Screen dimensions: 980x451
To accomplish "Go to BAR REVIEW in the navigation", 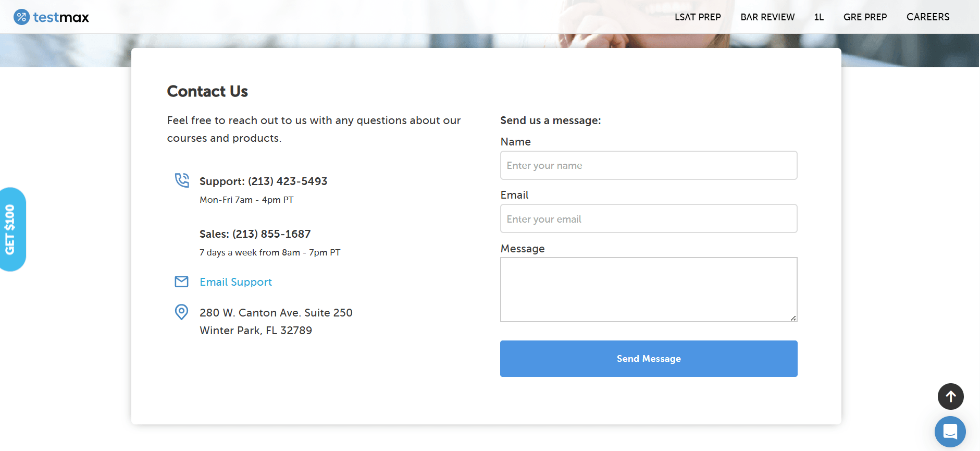I will click(767, 17).
